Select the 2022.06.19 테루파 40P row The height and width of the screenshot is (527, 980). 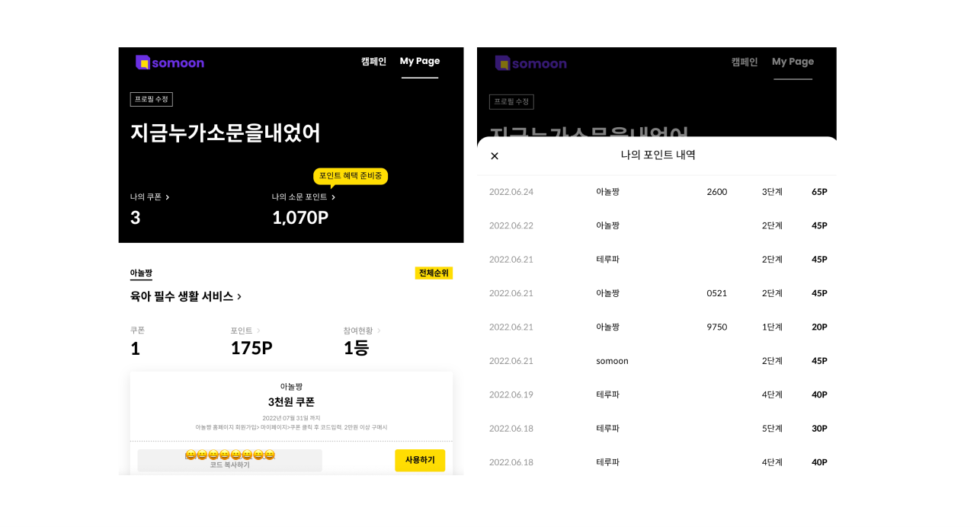click(658, 394)
